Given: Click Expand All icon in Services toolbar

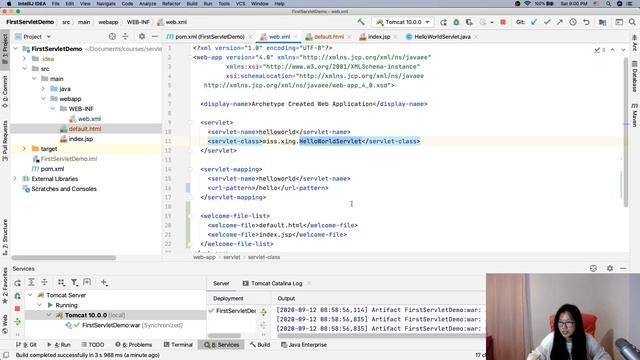Looking at the screenshot, I should click(x=31, y=282).
